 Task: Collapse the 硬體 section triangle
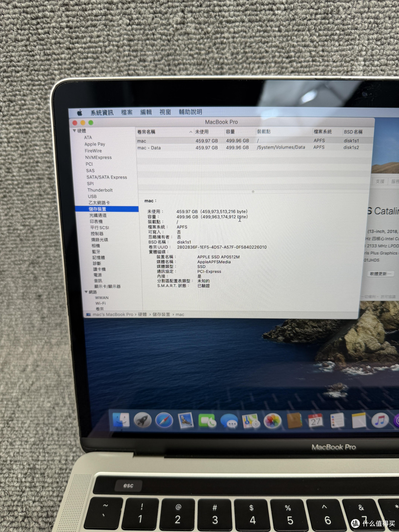[74, 131]
